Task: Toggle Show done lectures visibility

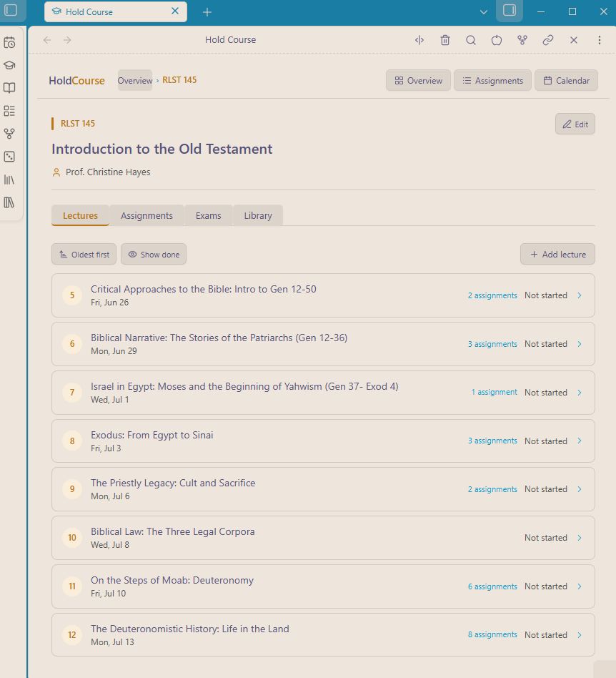Action: click(154, 255)
